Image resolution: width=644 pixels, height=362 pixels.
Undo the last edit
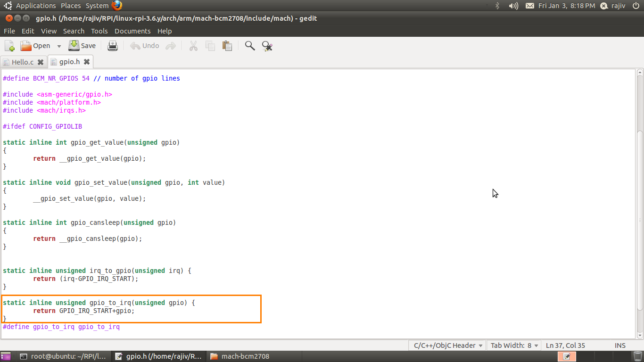pos(144,45)
